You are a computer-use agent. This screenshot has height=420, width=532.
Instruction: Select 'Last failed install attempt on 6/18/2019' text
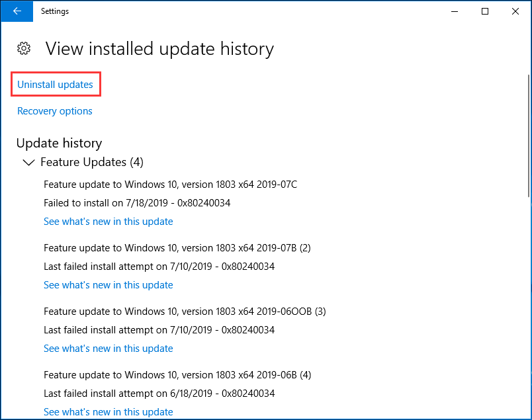(x=128, y=394)
